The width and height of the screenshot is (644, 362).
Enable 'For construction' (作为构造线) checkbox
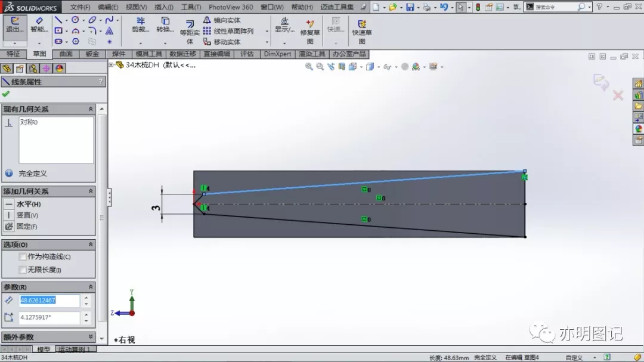[23, 257]
